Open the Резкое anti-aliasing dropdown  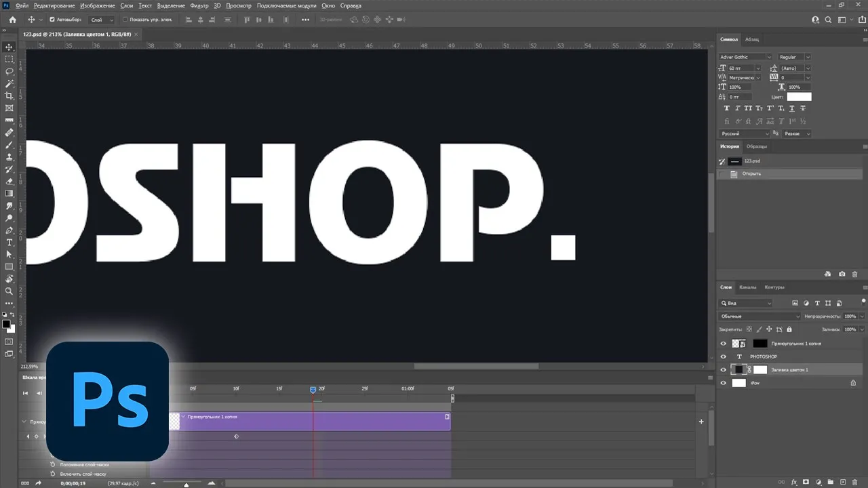point(797,134)
